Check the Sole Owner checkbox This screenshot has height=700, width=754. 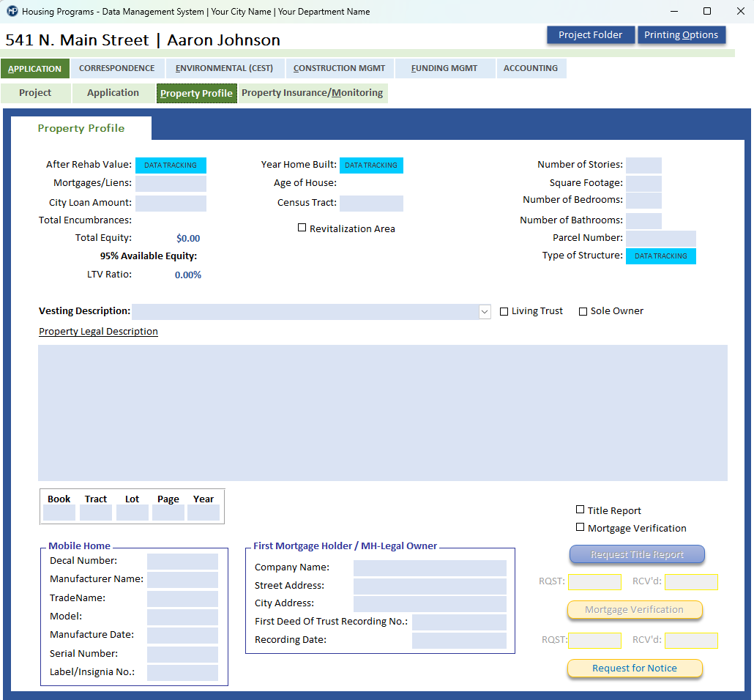pyautogui.click(x=583, y=312)
